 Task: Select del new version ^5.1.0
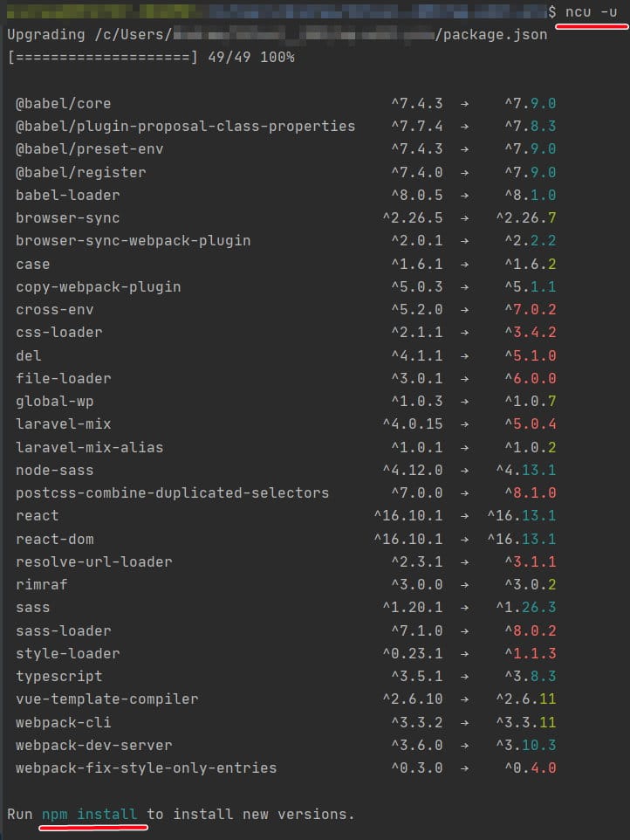531,355
